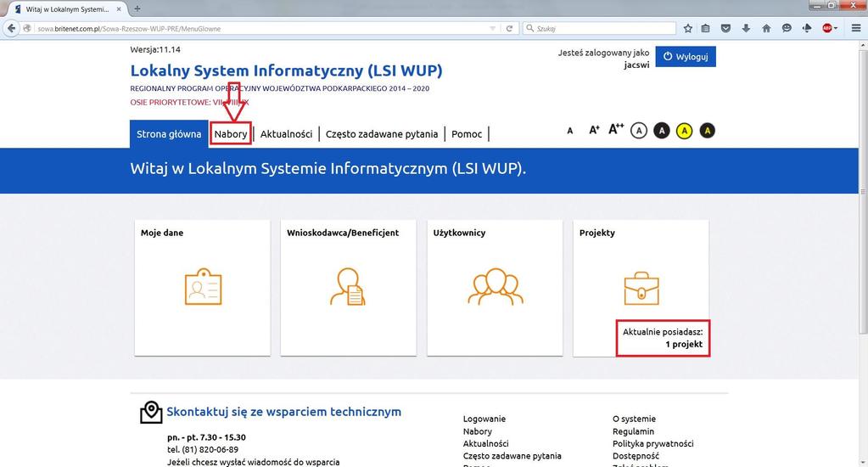Click the Lokalny System Informatyczny (LSI WUP) title
868x467 pixels.
coord(286,71)
